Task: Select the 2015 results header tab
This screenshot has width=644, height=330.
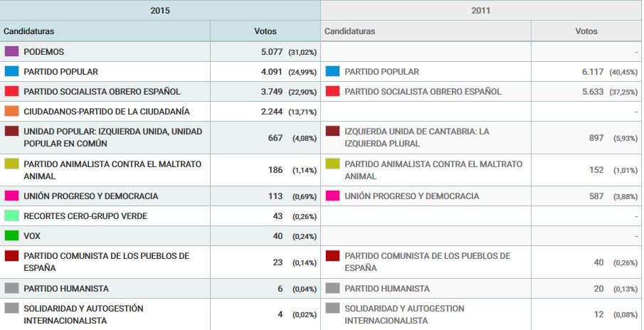Action: tap(160, 11)
